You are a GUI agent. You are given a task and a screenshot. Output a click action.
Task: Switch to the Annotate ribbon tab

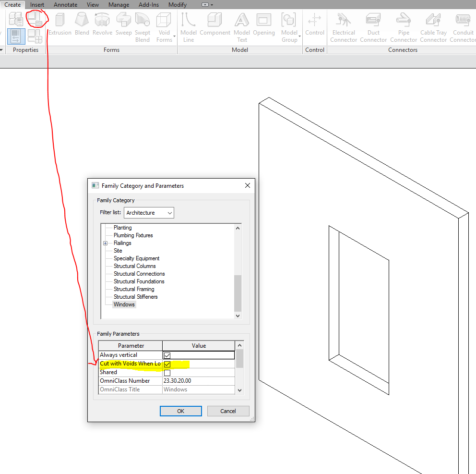[x=65, y=4]
